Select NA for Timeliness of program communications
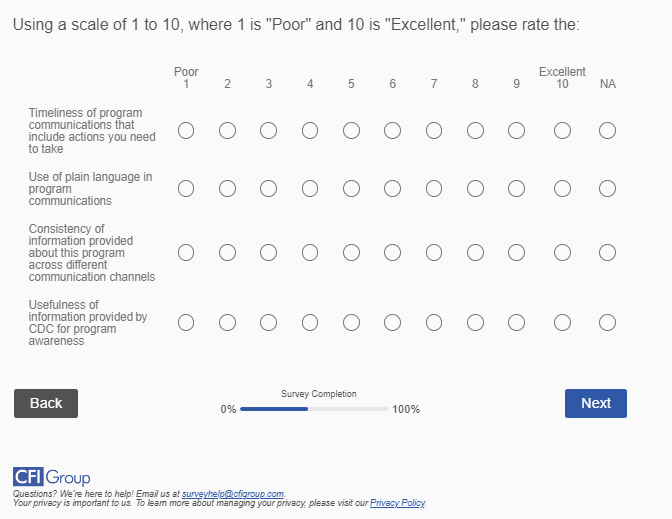672x519 pixels. coord(607,131)
